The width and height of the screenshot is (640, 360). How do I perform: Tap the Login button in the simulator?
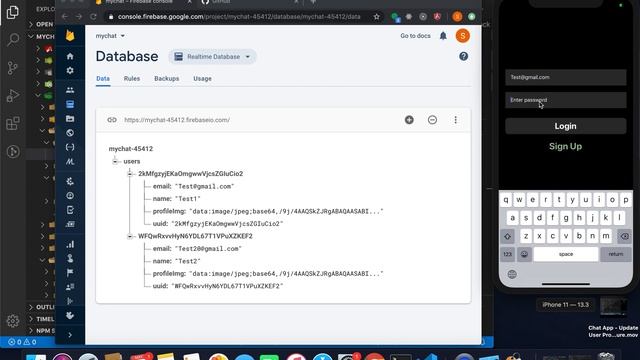pos(565,126)
